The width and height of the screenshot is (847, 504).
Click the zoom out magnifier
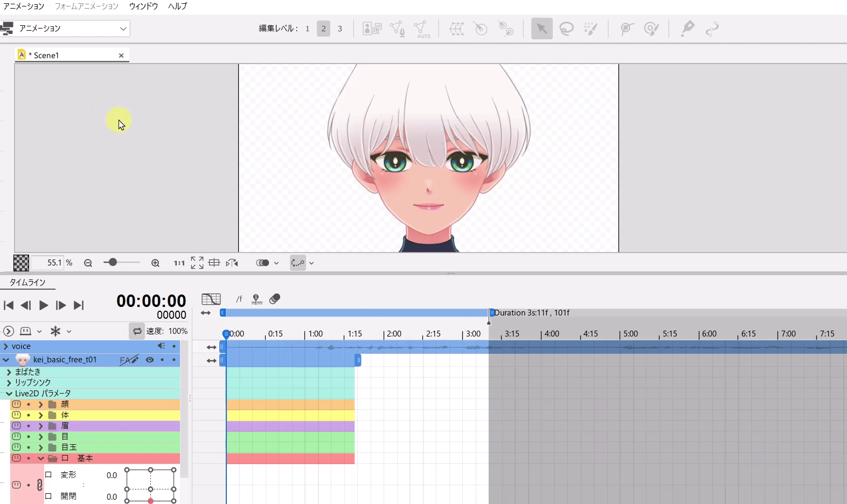click(88, 263)
